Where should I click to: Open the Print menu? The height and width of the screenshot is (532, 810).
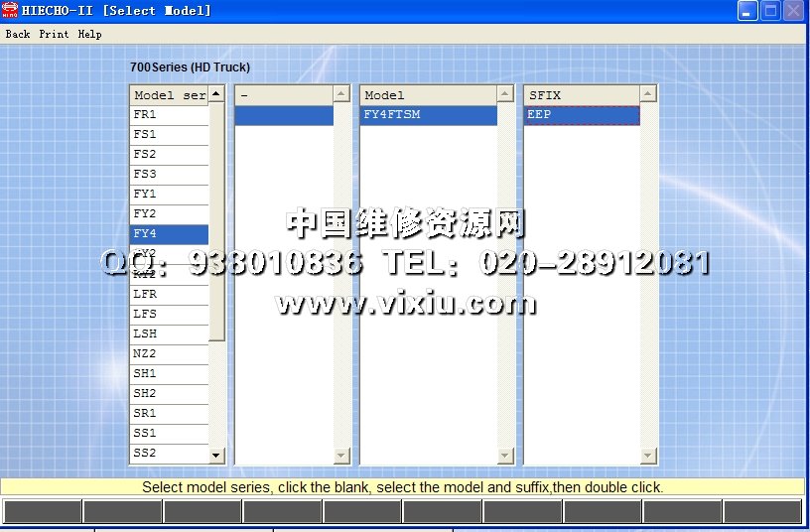54,34
